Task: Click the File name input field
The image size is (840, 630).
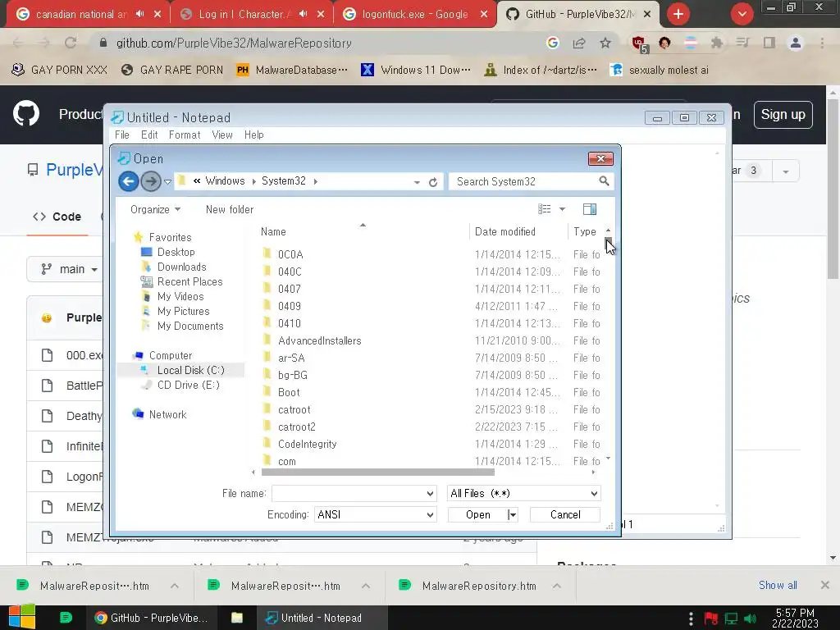Action: coord(349,493)
